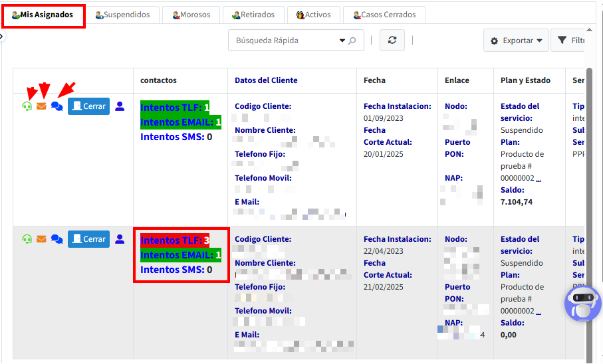Open the Morosos tab
Image resolution: width=603 pixels, height=364 pixels.
(191, 15)
